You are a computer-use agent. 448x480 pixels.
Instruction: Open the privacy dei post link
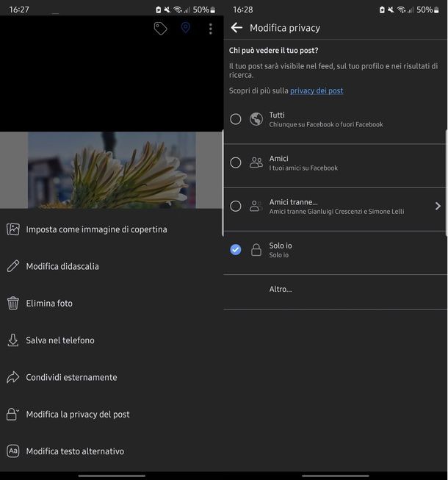317,91
